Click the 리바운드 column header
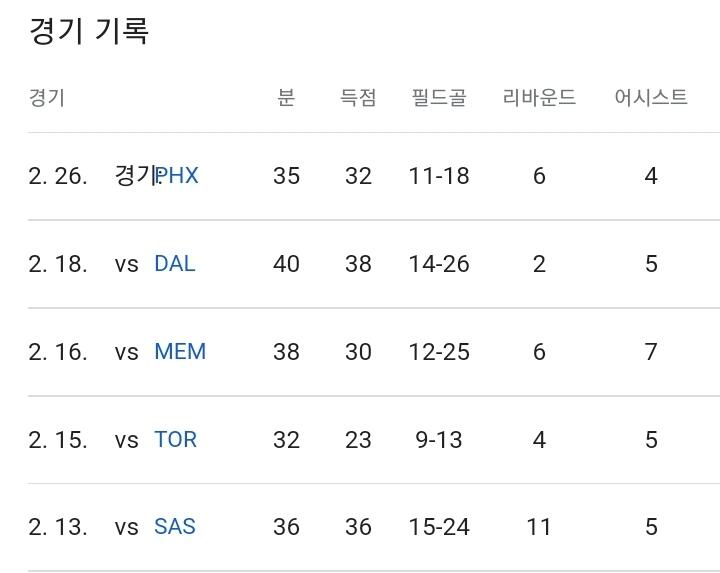 pos(539,98)
